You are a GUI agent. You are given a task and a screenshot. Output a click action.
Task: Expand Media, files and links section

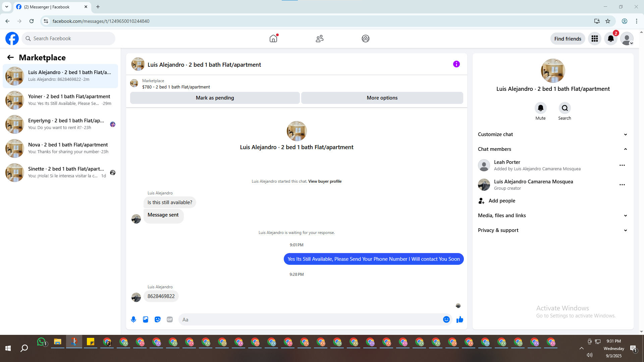point(553,216)
